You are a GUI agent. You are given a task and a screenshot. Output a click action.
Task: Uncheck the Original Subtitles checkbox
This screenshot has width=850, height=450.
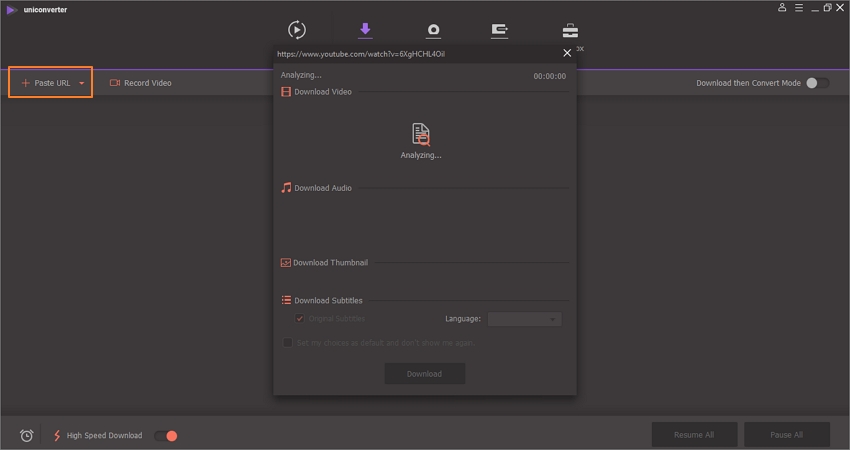pos(299,318)
